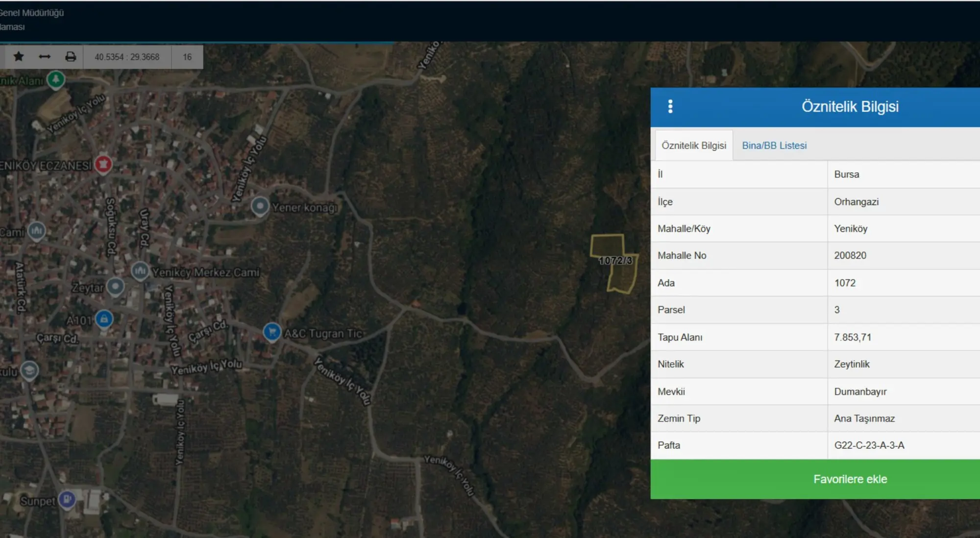
Task: Click the Zeytar location marker
Action: (x=116, y=287)
